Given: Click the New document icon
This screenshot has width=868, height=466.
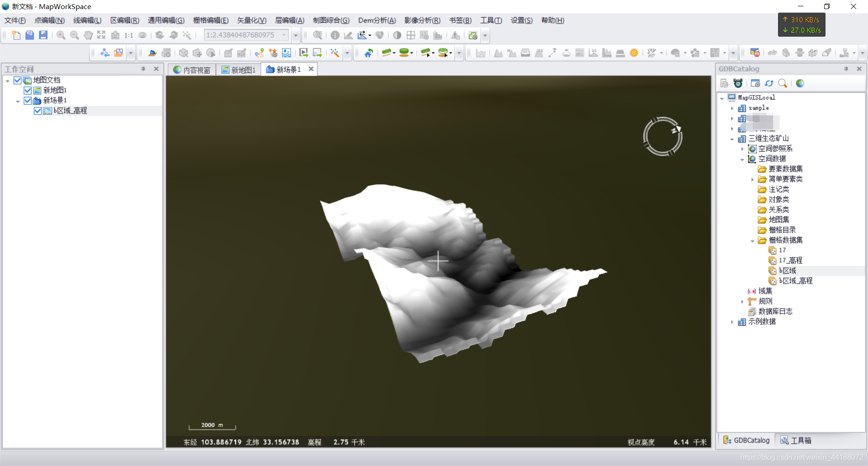Looking at the screenshot, I should [x=16, y=35].
